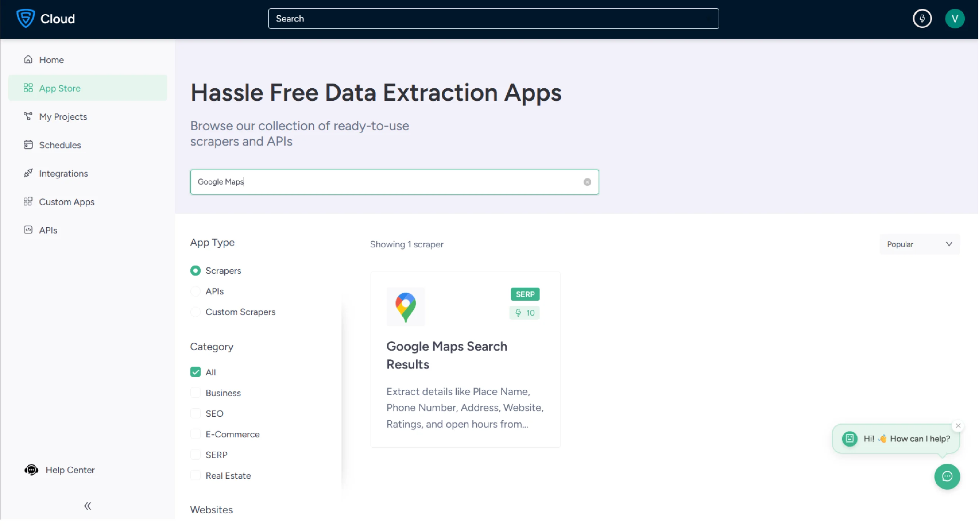Focus the top Search bar
Image resolution: width=980 pixels, height=527 pixels.
493,18
